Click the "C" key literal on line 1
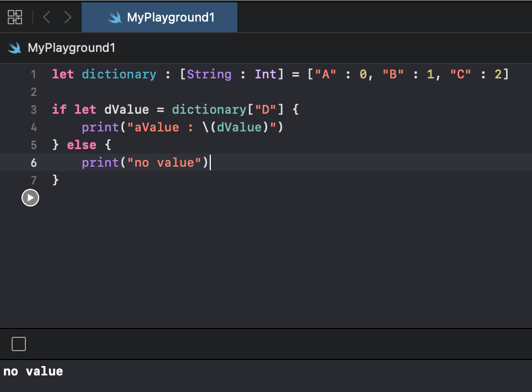Screen dimensions: 532x392 click(460, 75)
